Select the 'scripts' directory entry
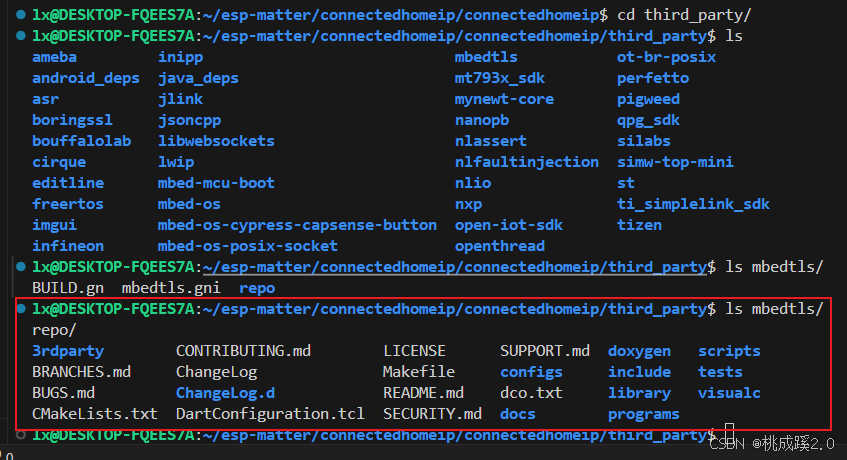 [x=729, y=351]
